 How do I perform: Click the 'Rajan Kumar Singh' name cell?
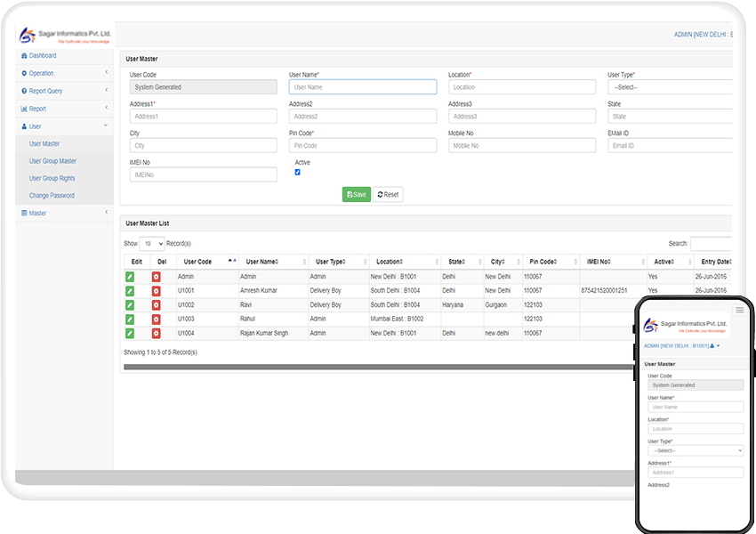coord(264,334)
